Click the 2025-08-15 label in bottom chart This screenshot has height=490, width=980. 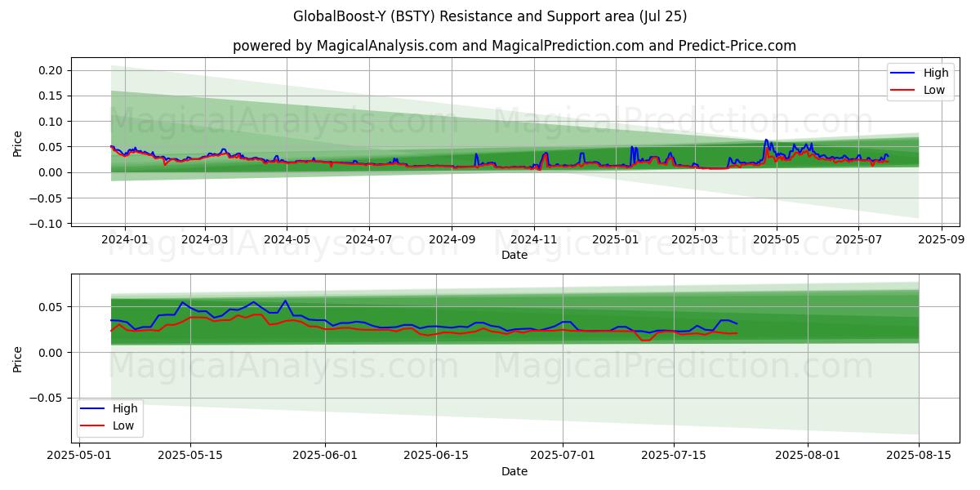tap(919, 456)
